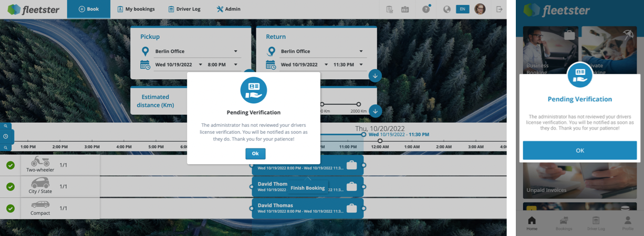Click the timeline zoom-out magnifier icon
The image size is (644, 236).
5,148
